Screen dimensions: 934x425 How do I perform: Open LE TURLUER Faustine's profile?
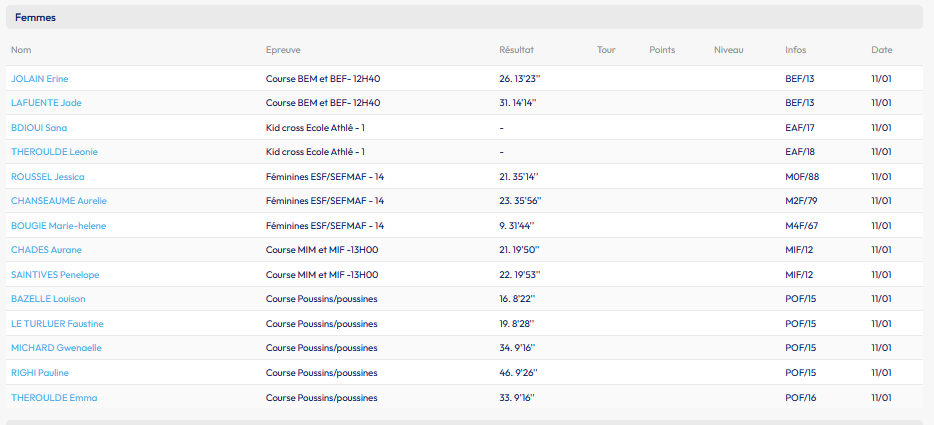click(57, 324)
